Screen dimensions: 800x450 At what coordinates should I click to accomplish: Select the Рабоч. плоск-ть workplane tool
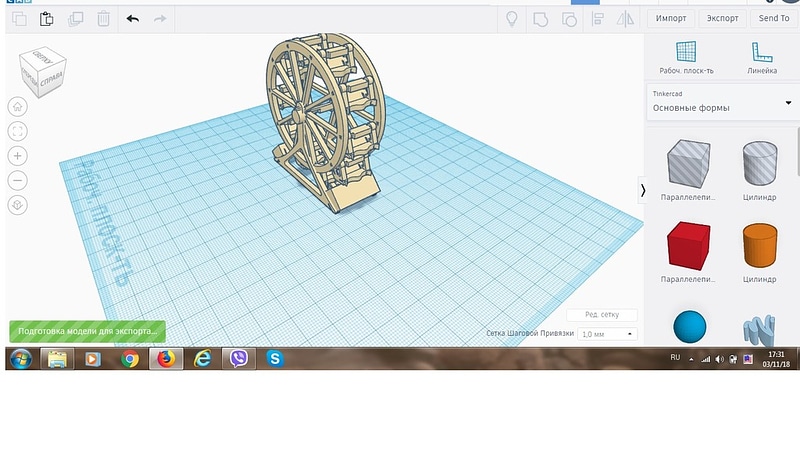[x=686, y=58]
